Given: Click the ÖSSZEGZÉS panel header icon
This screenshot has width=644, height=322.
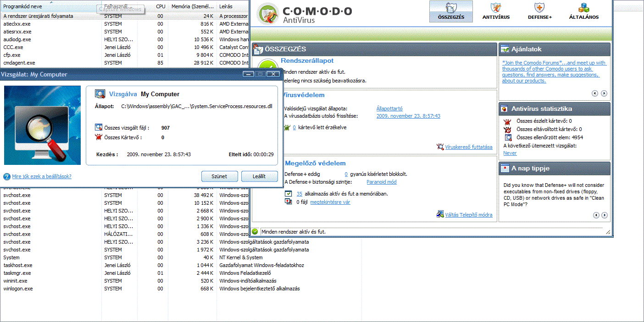Looking at the screenshot, I should coord(258,49).
